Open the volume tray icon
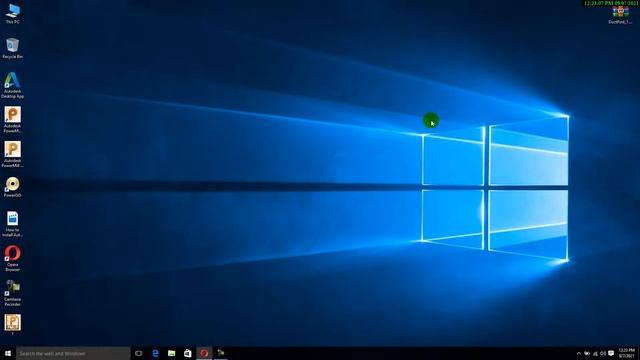 pyautogui.click(x=603, y=353)
